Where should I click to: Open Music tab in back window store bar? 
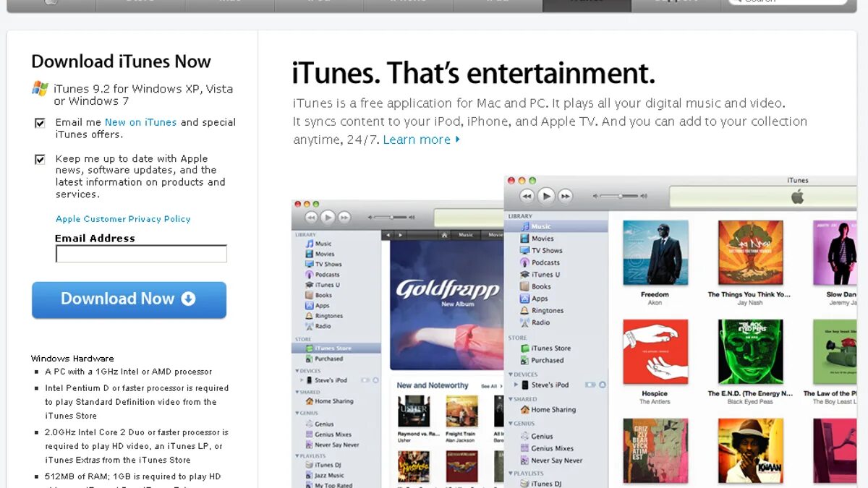(x=467, y=235)
